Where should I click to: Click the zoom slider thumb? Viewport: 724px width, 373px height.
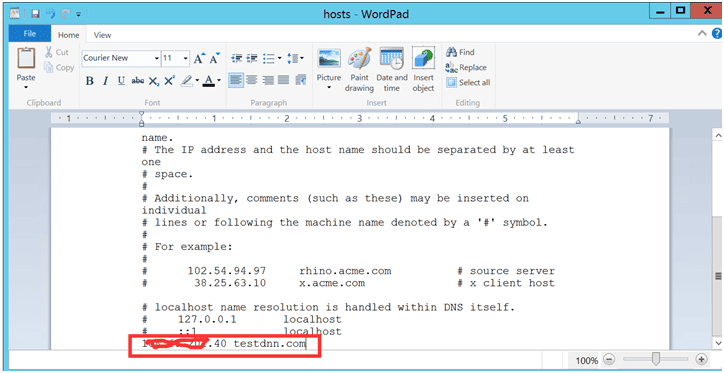tap(655, 359)
